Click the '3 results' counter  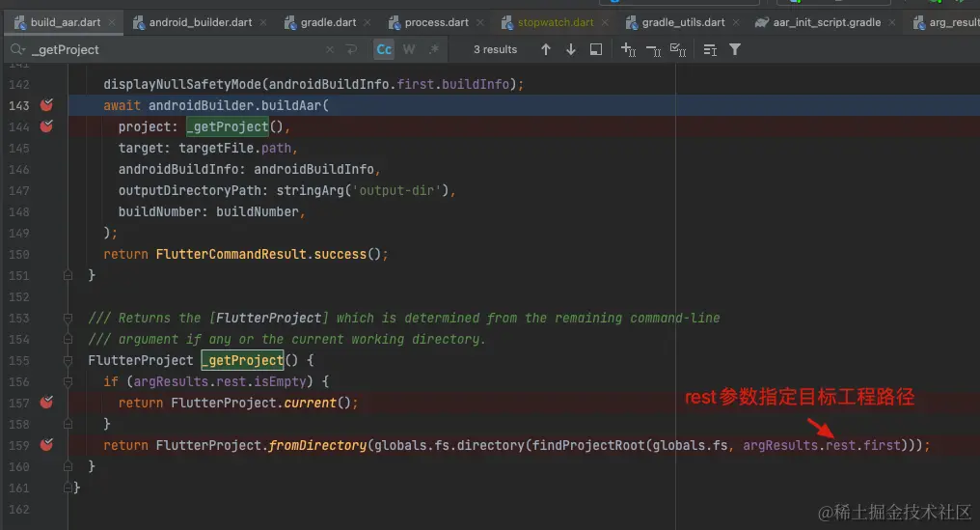tap(495, 49)
